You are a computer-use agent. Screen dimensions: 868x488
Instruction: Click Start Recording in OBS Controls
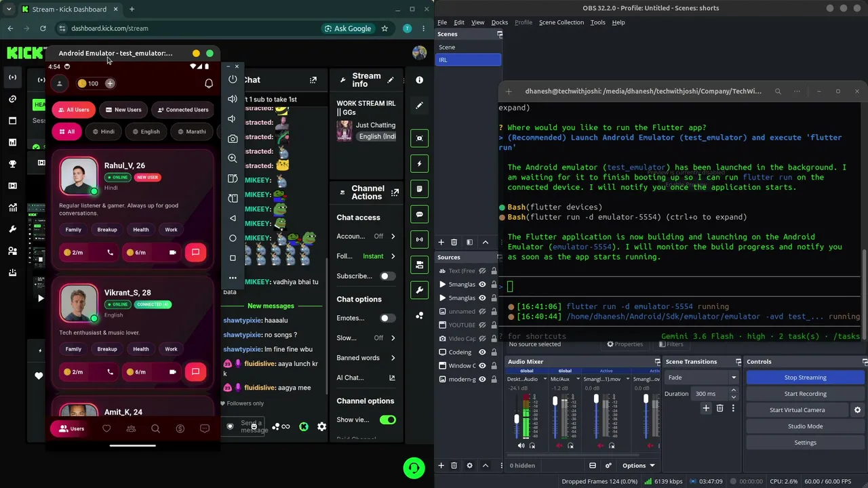[x=806, y=394]
